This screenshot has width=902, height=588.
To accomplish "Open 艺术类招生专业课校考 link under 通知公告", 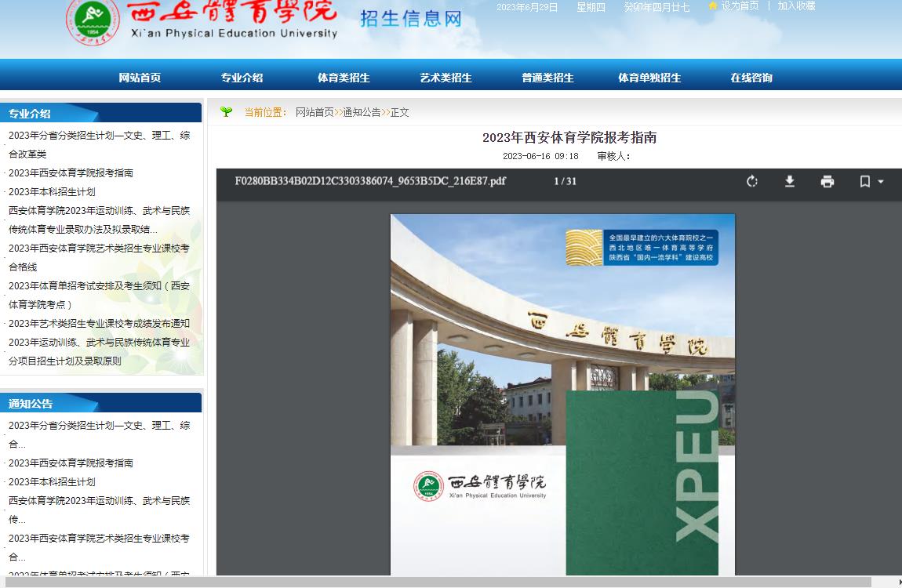I will pos(99,547).
